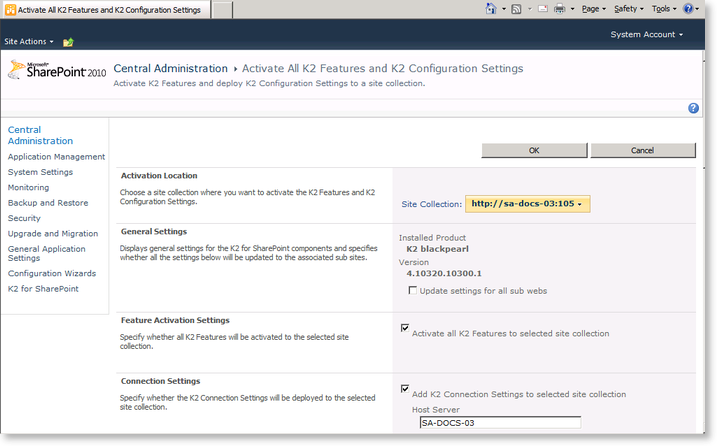This screenshot has width=717, height=446.
Task: Click the K2 blackpearl product name
Action: (x=438, y=249)
